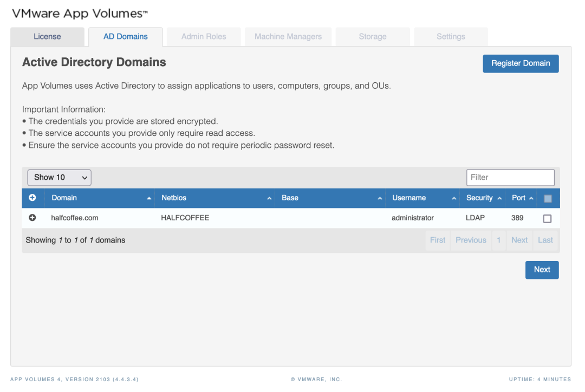Sort by Domain column arrow

point(149,198)
